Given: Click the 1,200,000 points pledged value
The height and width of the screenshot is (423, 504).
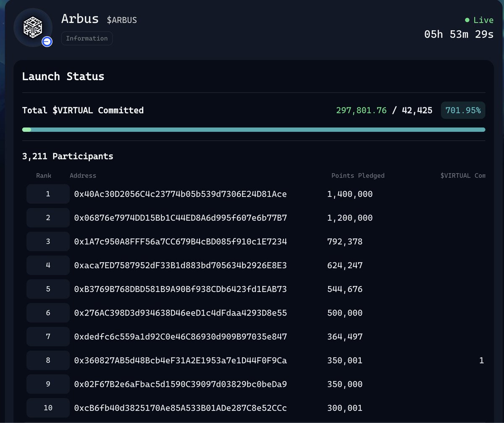Looking at the screenshot, I should 350,218.
